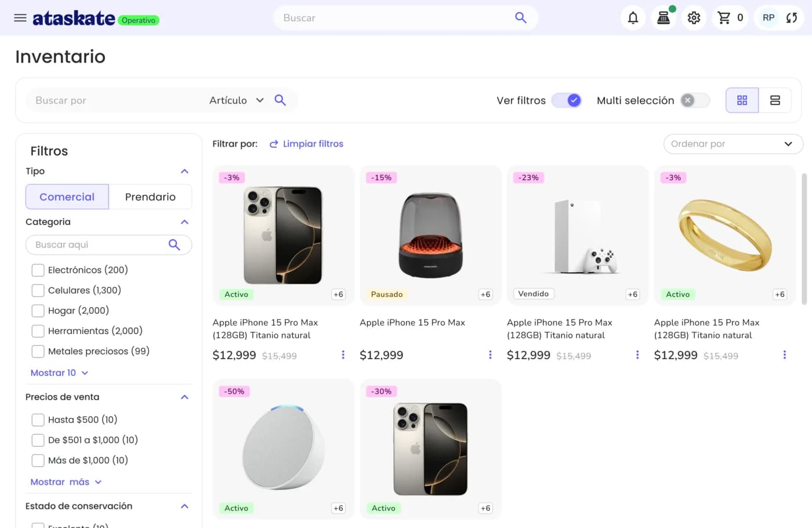
Task: Open the settings gear
Action: (x=694, y=18)
